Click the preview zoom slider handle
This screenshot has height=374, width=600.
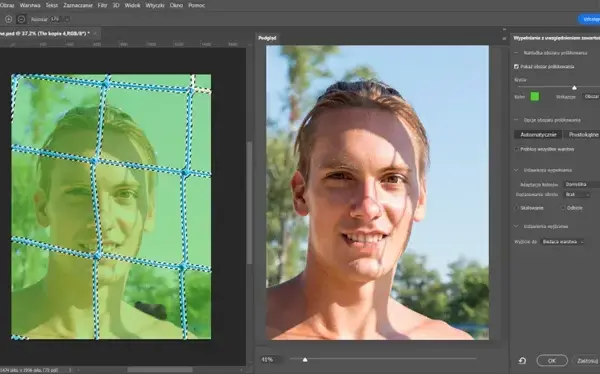(x=305, y=359)
